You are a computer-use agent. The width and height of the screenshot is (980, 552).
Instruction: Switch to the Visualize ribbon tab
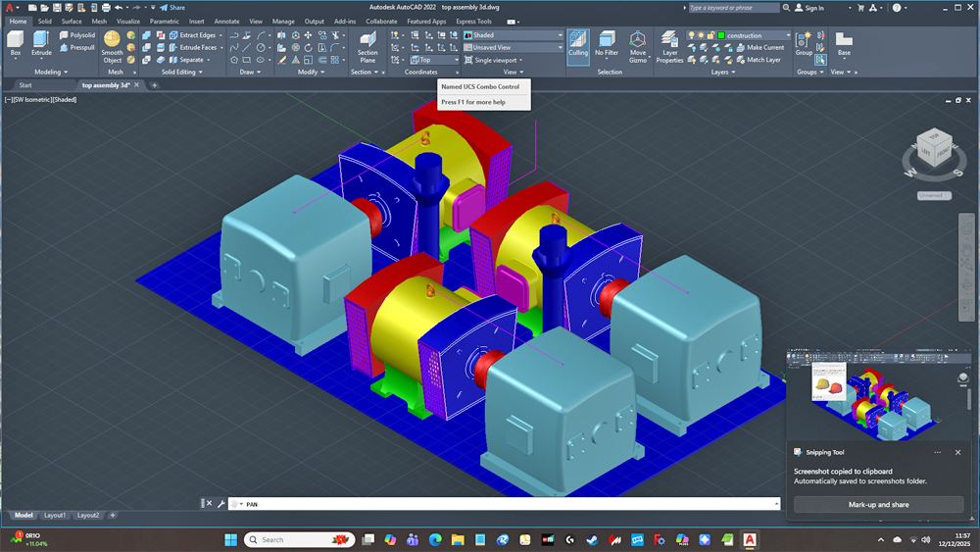point(128,21)
